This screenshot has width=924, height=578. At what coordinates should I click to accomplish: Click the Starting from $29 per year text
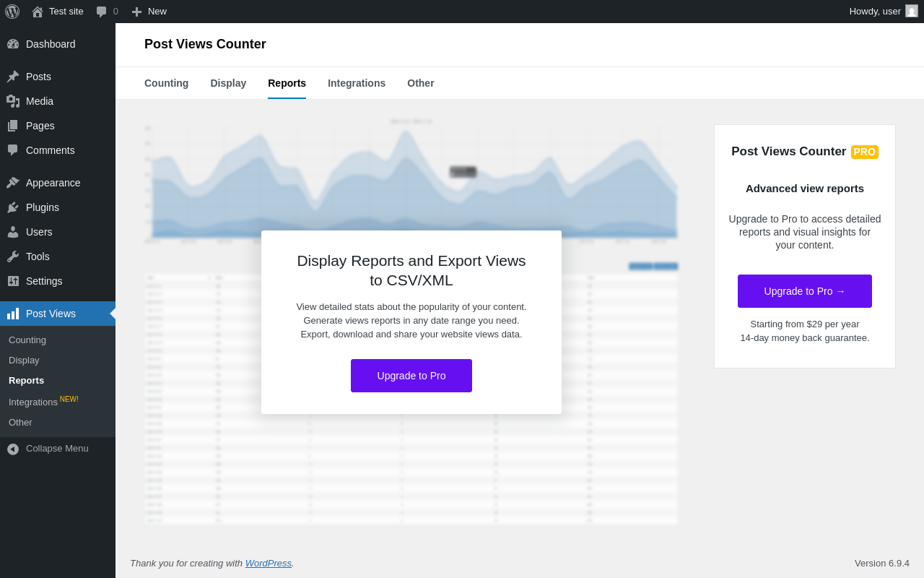click(x=805, y=324)
